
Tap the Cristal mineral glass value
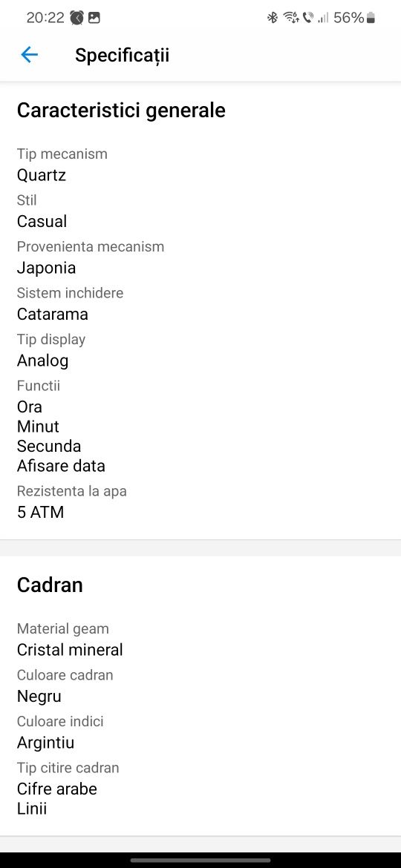tap(70, 650)
